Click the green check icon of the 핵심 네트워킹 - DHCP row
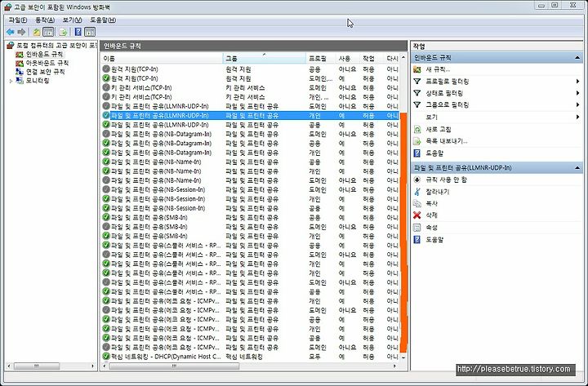Screen dimensions: 588x386 click(106, 357)
